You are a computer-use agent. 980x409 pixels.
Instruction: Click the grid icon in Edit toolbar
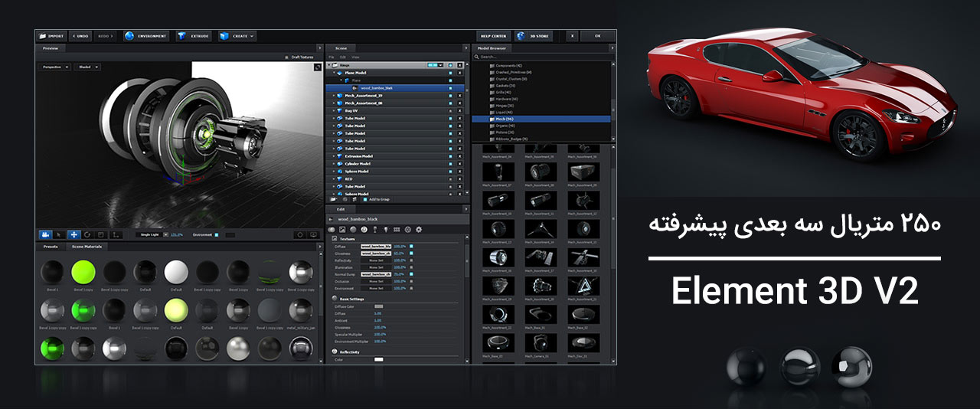(397, 229)
